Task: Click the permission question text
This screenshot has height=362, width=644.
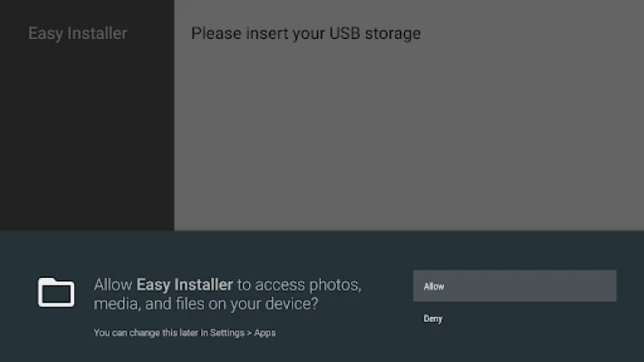Action: coord(227,294)
